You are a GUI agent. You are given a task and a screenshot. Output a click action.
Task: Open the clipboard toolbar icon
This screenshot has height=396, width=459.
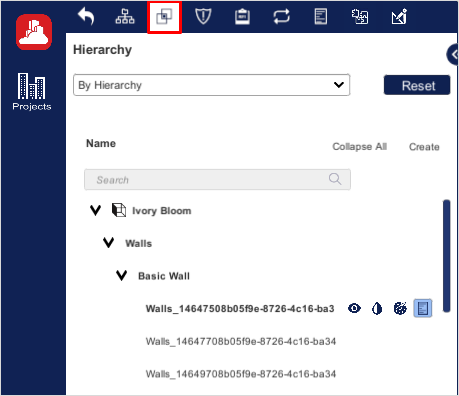tap(242, 17)
